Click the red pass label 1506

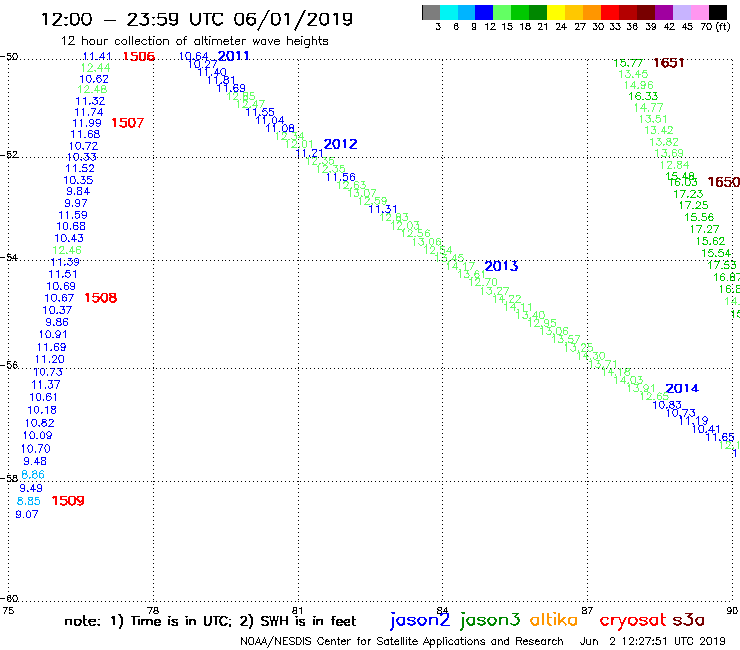tap(139, 57)
